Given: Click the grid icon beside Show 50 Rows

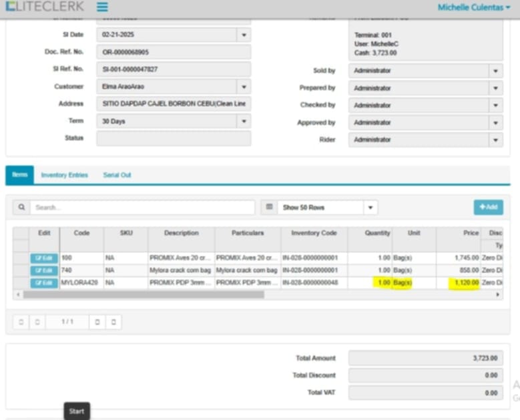Looking at the screenshot, I should [x=269, y=208].
